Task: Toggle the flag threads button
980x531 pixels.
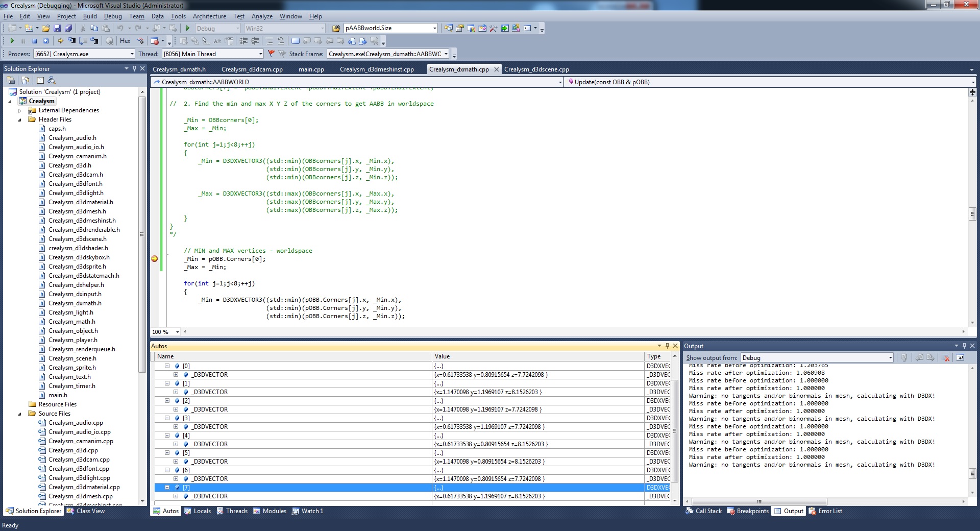Action: 271,54
